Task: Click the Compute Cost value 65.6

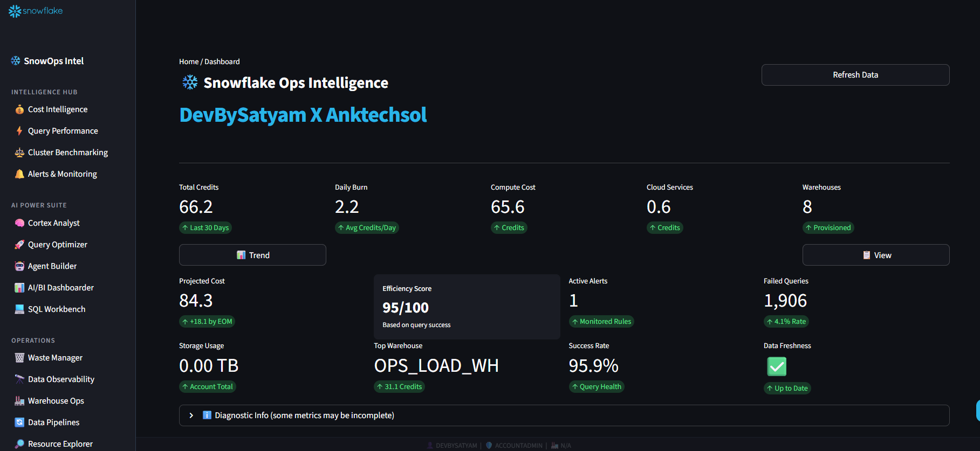Action: tap(508, 207)
